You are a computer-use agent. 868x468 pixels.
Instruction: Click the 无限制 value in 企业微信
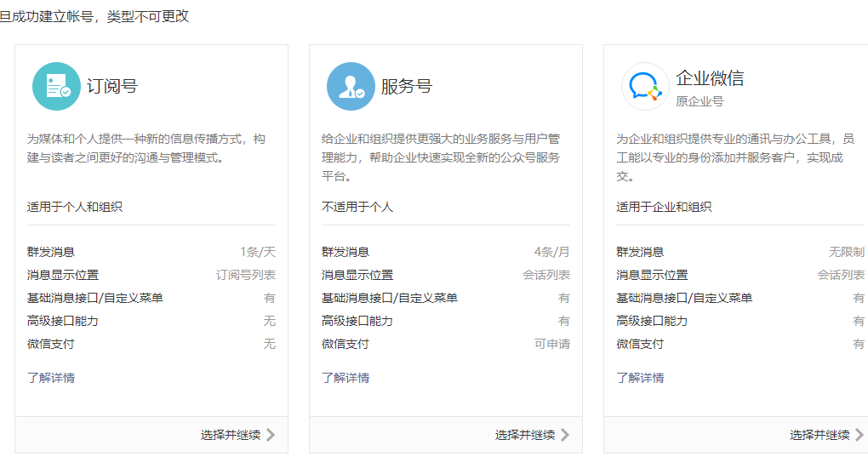pyautogui.click(x=847, y=252)
